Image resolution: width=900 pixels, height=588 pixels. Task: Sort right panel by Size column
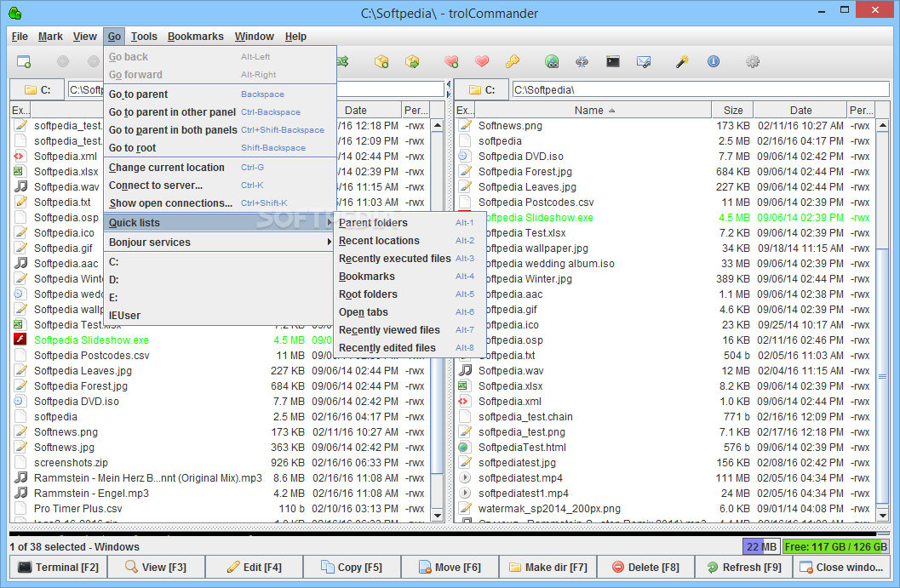pos(732,110)
